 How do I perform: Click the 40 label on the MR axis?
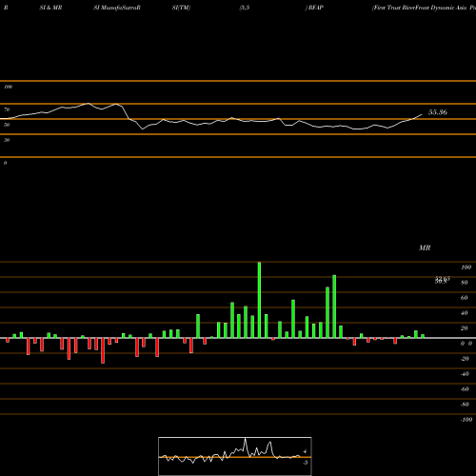coord(465,313)
